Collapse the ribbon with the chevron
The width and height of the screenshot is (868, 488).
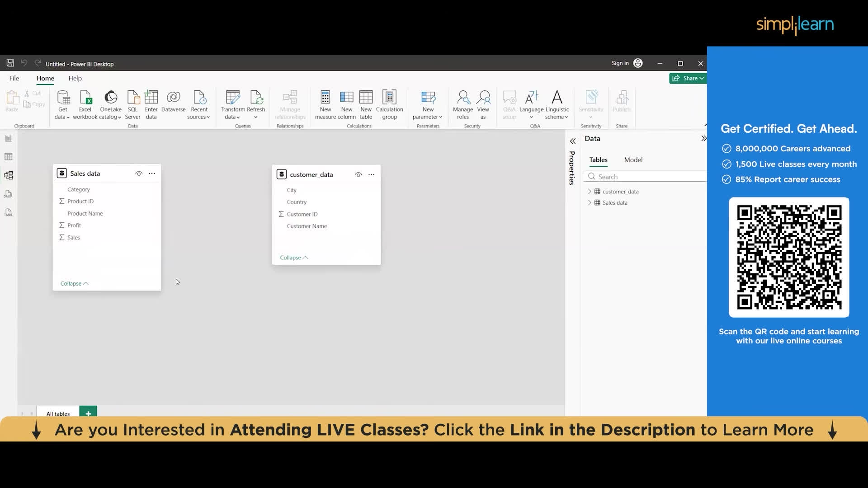tap(705, 125)
